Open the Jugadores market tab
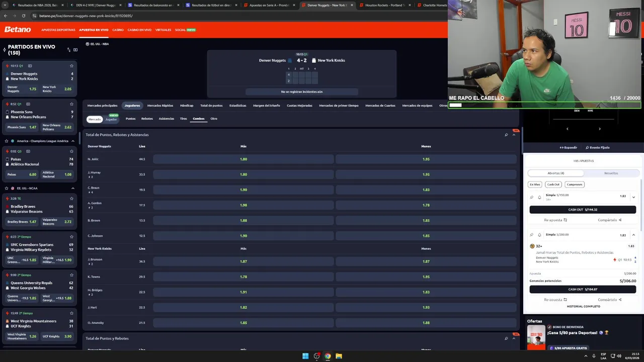Image resolution: width=644 pixels, height=362 pixels. click(x=132, y=106)
